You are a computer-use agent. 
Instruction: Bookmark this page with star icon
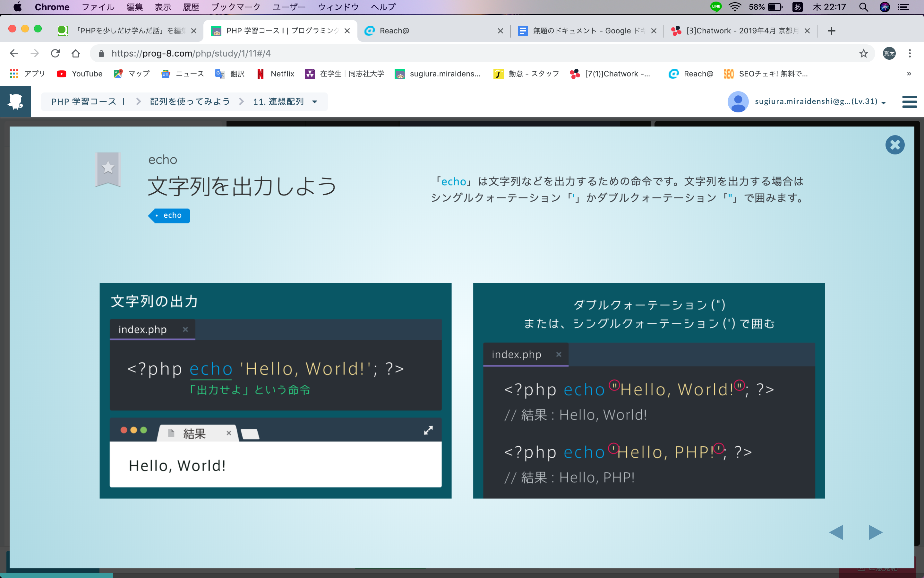point(864,54)
